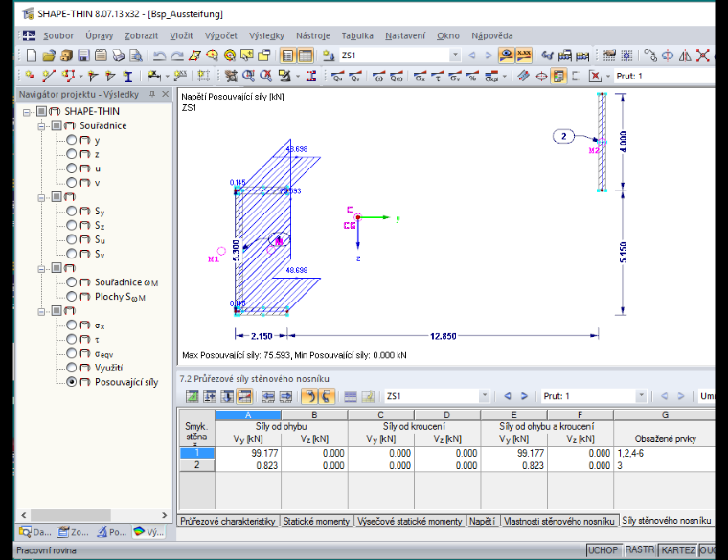The image size is (728, 560).
Task: Select the z coordinate radio button
Action: pos(71,154)
